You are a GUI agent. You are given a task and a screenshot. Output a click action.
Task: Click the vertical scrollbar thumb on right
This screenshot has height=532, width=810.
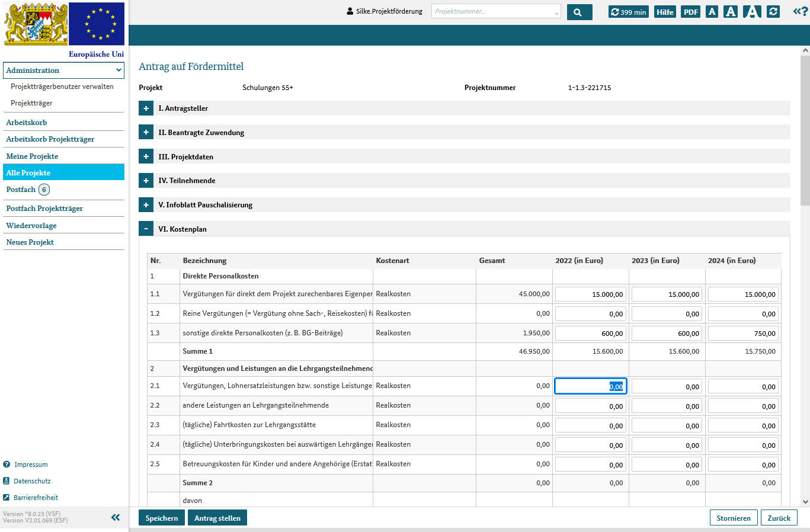(x=805, y=130)
